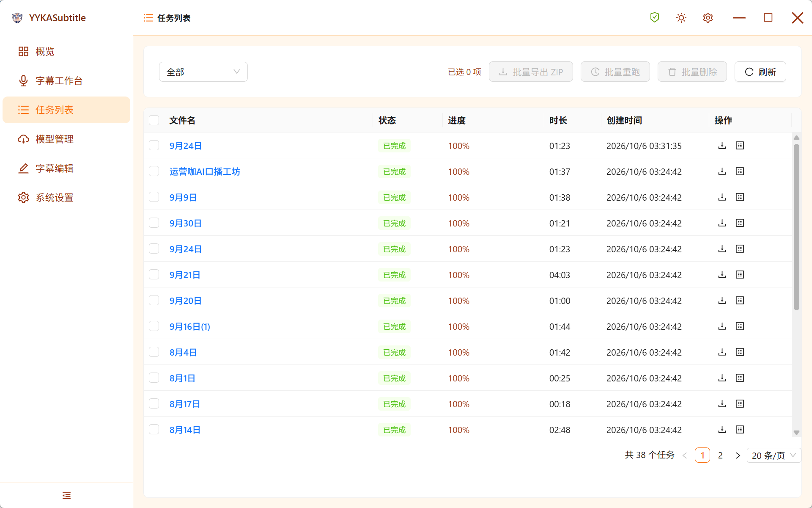Tick the checkbox for 9月21日
The image size is (812, 508).
(154, 274)
